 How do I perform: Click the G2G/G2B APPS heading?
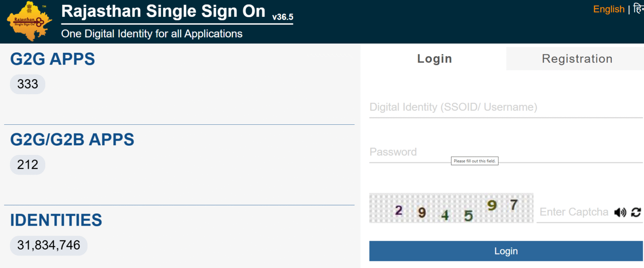72,139
